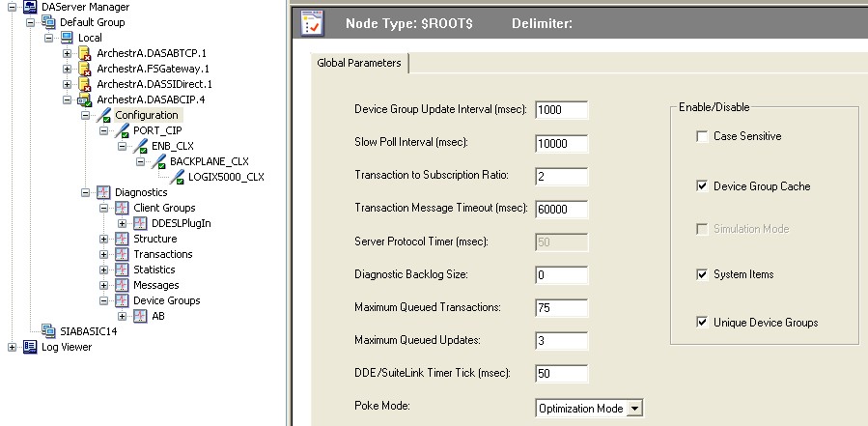Click the Slow Poll Interval input field
Viewport: 868px width, 426px height.
561,144
